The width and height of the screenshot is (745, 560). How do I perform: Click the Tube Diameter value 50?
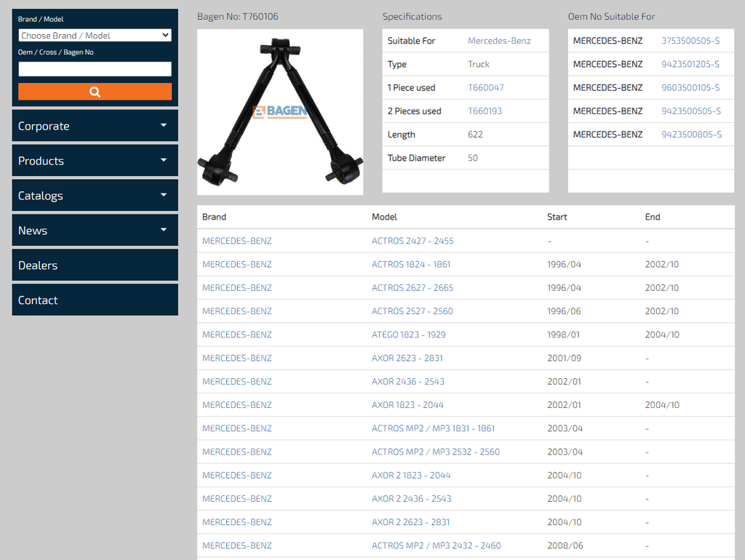coord(473,158)
